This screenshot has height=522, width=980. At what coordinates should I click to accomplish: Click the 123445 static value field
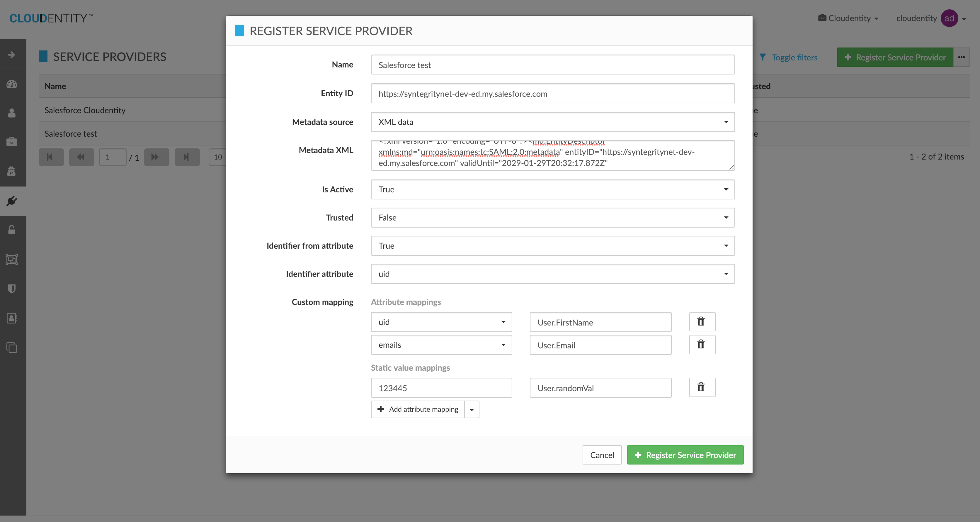tap(441, 388)
